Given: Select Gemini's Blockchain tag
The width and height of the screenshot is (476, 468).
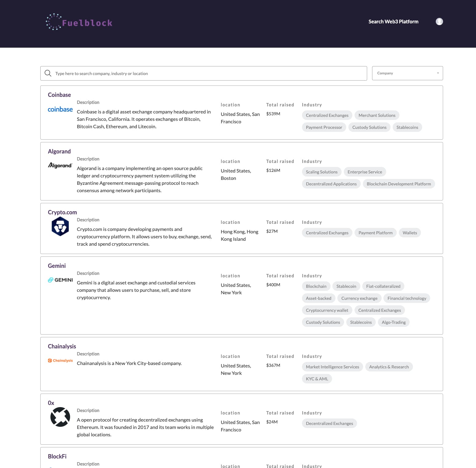Looking at the screenshot, I should tap(316, 286).
